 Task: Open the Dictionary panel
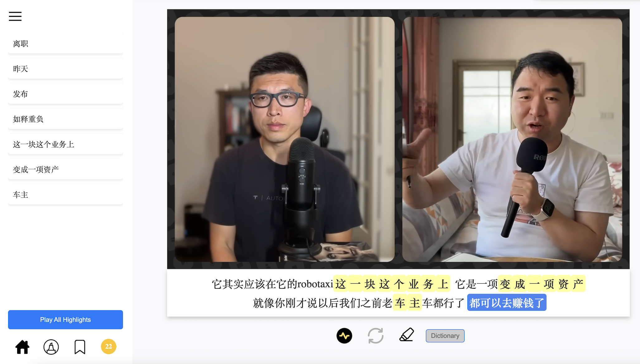445,335
